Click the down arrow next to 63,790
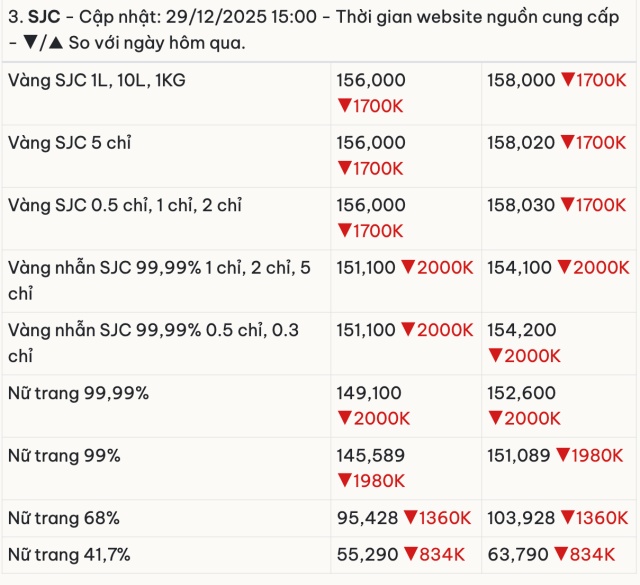The width and height of the screenshot is (640, 585). [x=560, y=553]
